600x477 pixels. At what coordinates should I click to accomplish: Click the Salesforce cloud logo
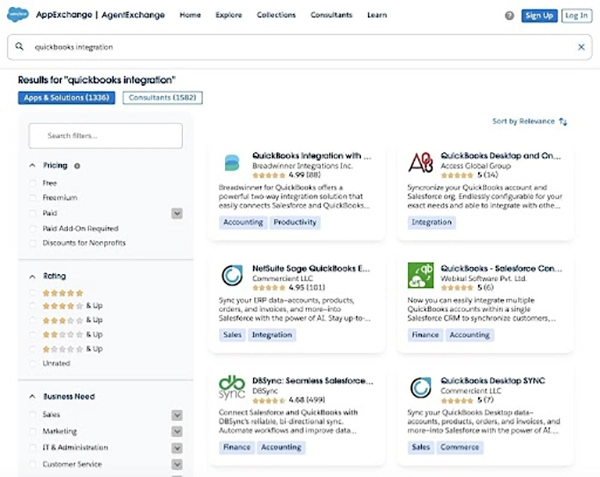pyautogui.click(x=18, y=15)
